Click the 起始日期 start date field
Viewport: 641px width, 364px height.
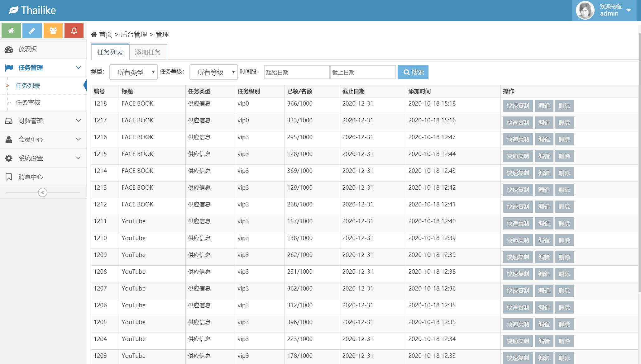pyautogui.click(x=297, y=72)
